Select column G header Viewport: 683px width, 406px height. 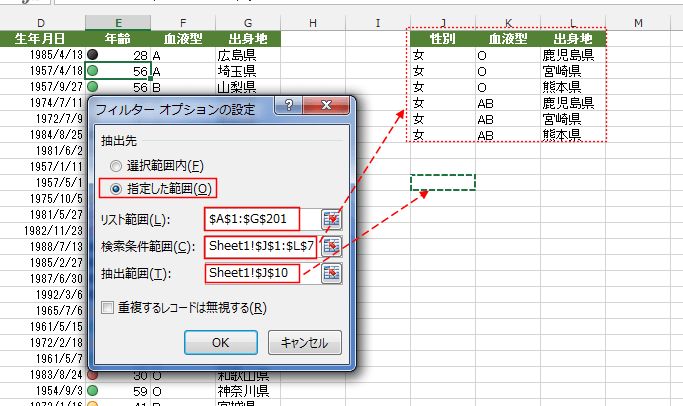pyautogui.click(x=248, y=23)
